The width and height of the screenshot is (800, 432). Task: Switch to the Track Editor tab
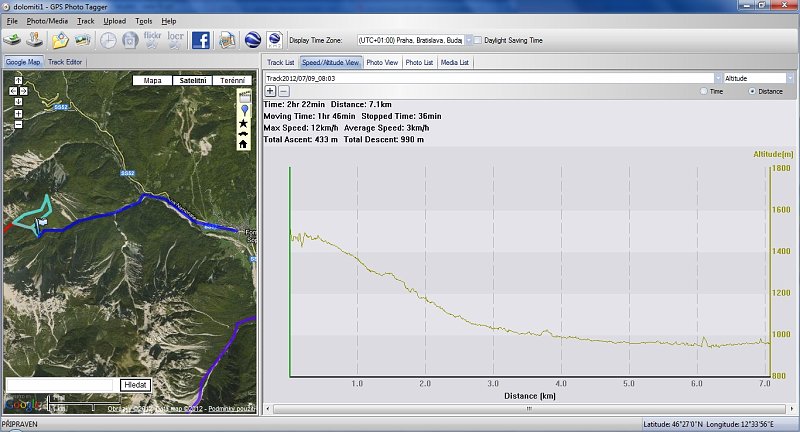[x=65, y=62]
